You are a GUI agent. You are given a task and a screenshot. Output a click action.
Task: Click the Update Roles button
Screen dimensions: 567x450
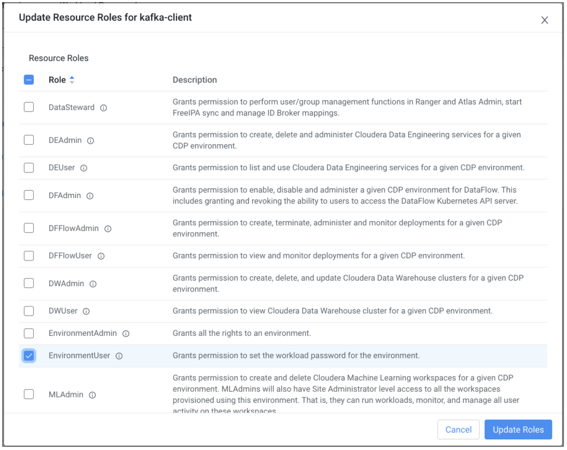(x=518, y=430)
